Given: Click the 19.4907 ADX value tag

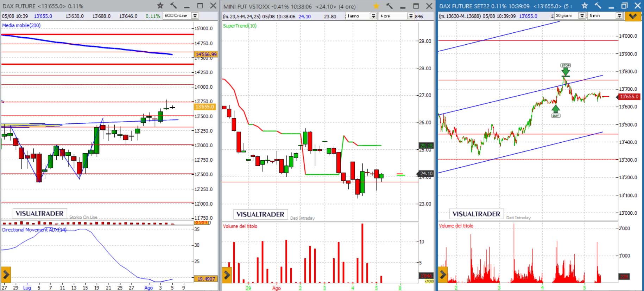Looking at the screenshot, I should tap(206, 279).
